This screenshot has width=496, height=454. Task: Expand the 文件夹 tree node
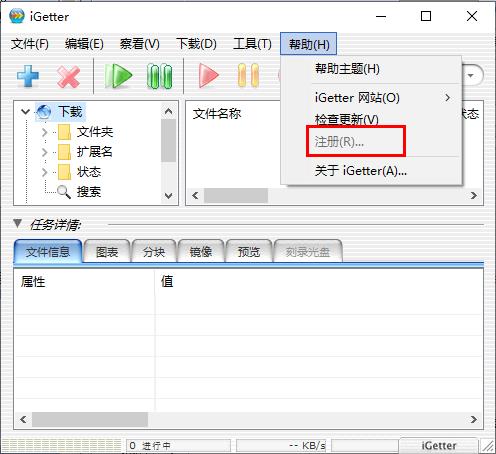pos(45,132)
